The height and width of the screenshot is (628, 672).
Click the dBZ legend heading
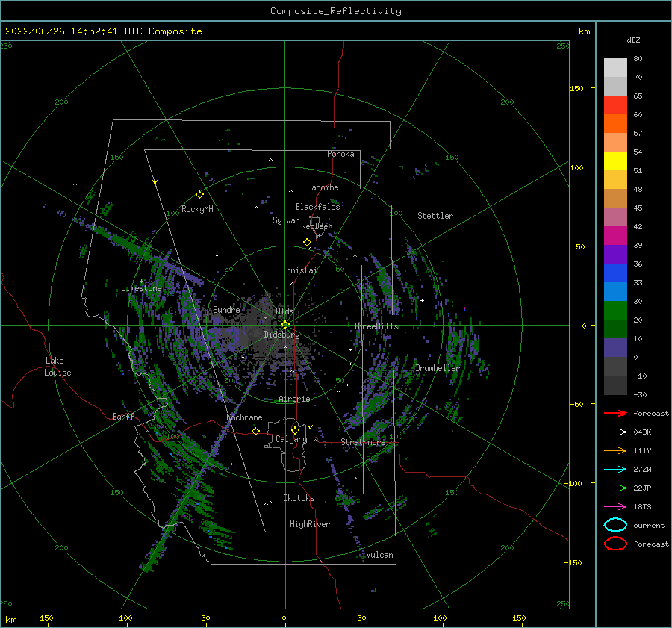633,40
